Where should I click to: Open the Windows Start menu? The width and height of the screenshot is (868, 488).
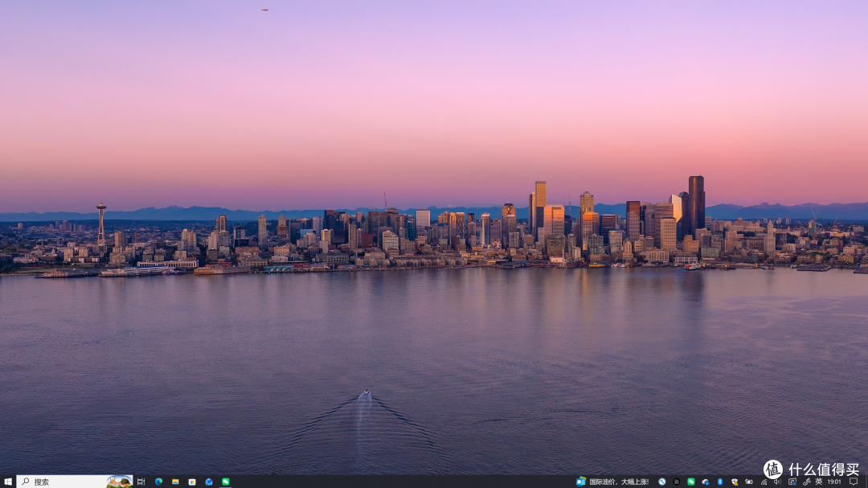(x=8, y=482)
